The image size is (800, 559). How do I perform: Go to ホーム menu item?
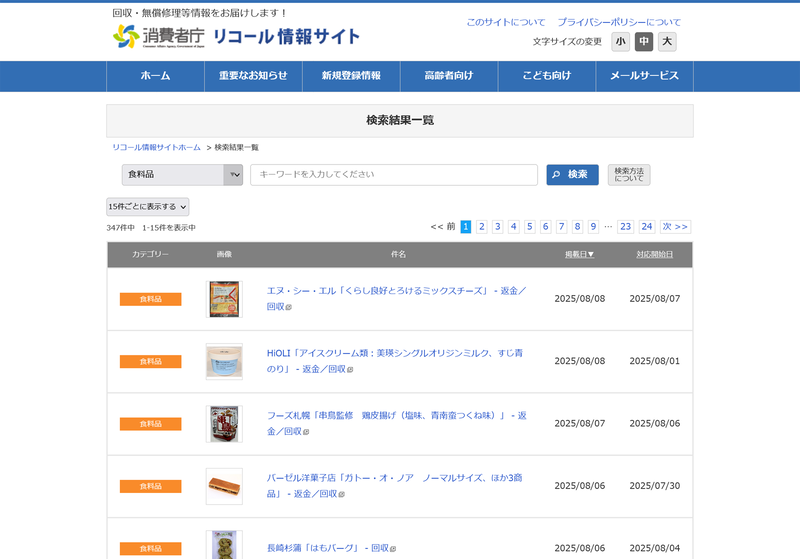tap(155, 76)
